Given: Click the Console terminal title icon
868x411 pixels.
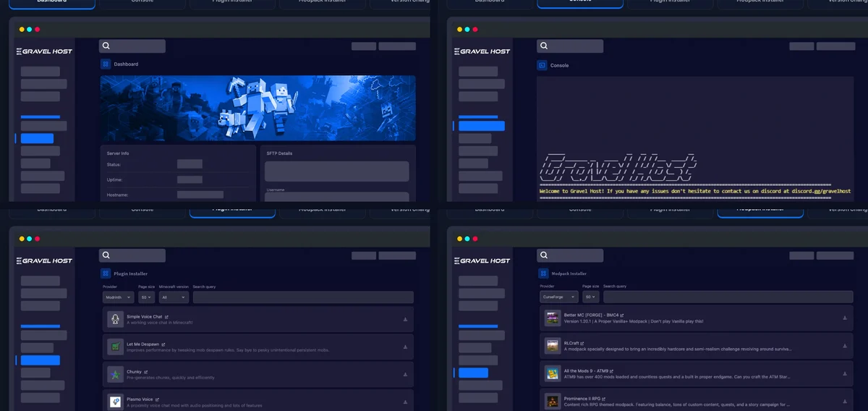Looking at the screenshot, I should click(542, 65).
